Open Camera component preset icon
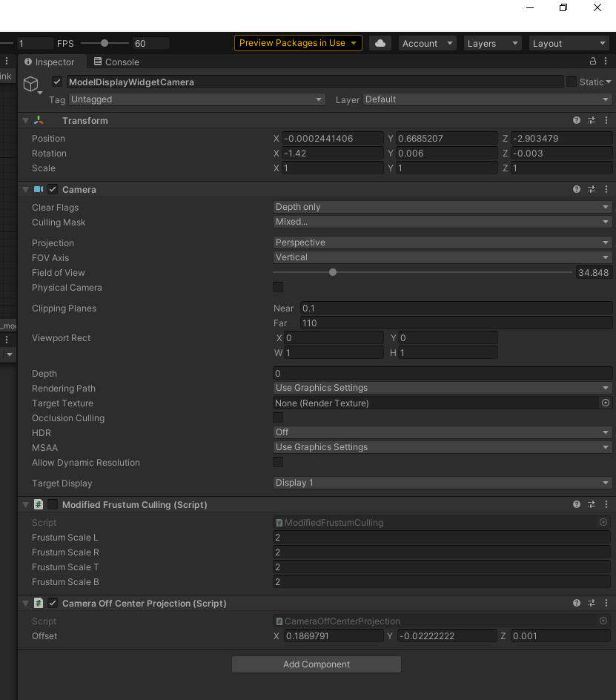616x700 pixels. pyautogui.click(x=592, y=190)
